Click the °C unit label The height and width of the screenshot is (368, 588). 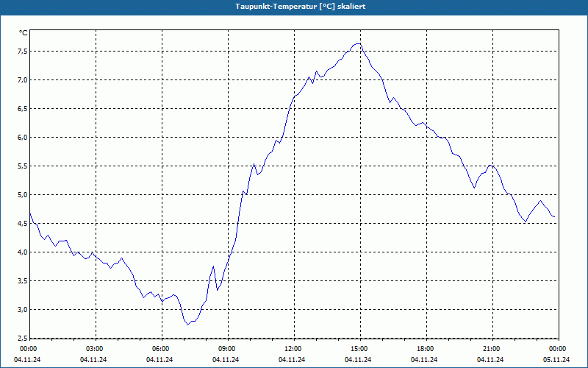[x=24, y=33]
